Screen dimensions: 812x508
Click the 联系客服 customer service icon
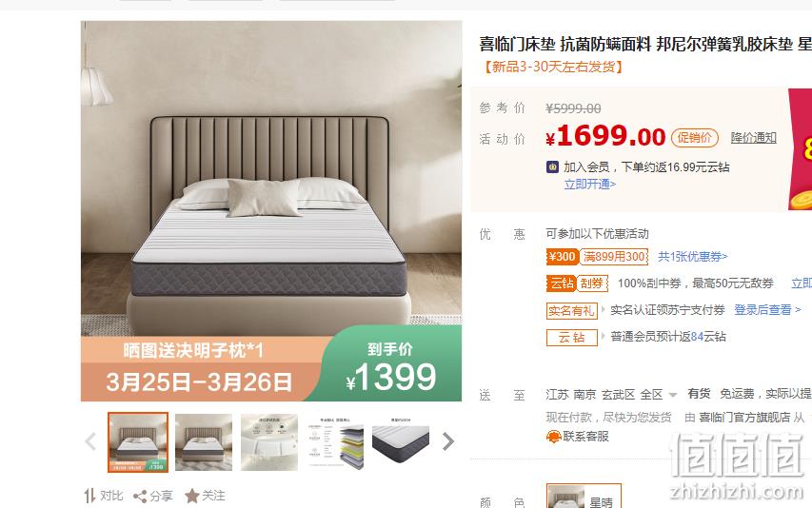(554, 438)
